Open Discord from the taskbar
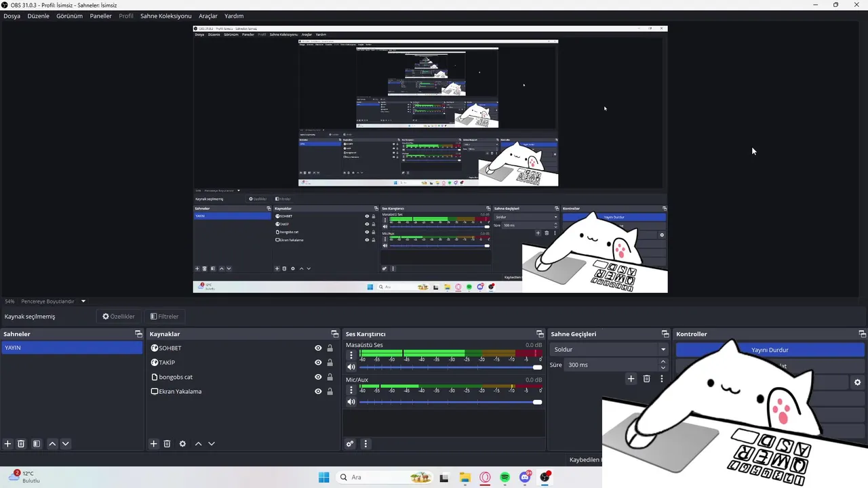The height and width of the screenshot is (488, 868). [525, 477]
